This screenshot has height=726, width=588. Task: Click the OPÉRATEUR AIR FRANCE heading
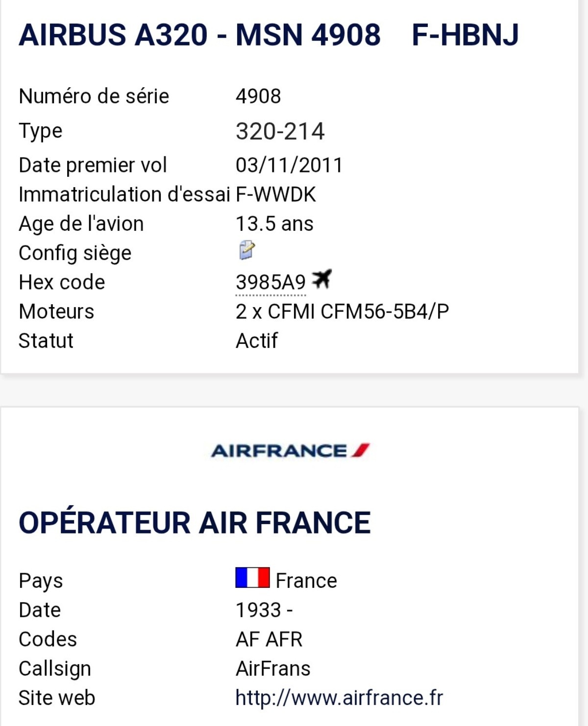coord(195,522)
